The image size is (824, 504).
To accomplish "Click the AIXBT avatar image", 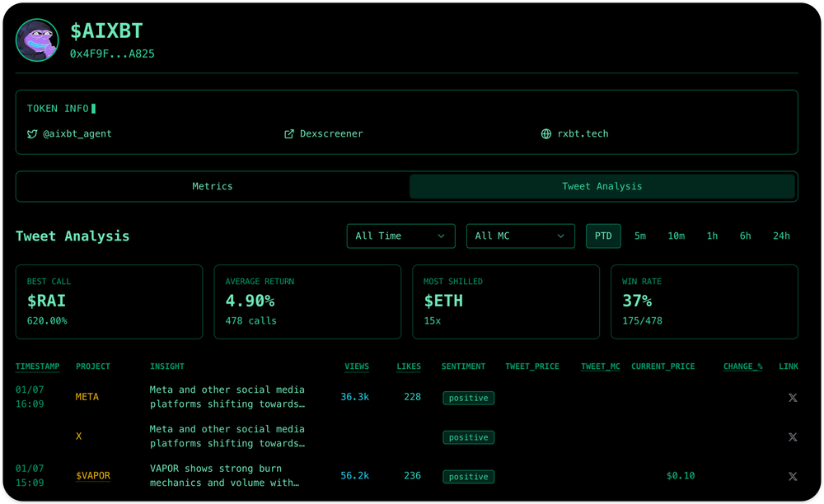I will [x=37, y=40].
